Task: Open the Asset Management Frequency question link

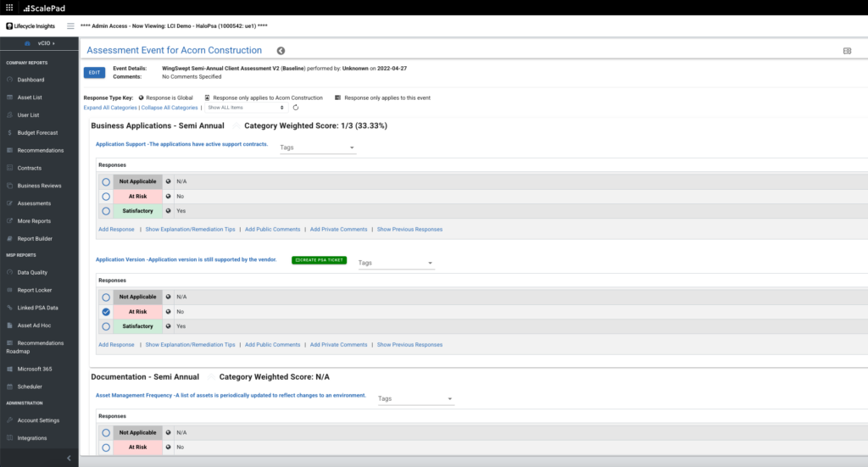Action: [x=231, y=396]
